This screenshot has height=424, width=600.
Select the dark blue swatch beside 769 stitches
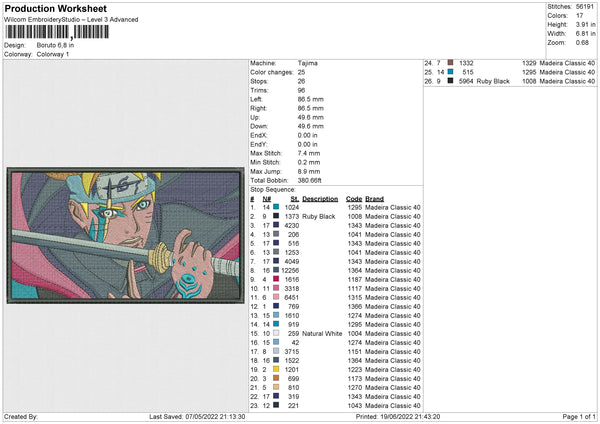pos(276,306)
